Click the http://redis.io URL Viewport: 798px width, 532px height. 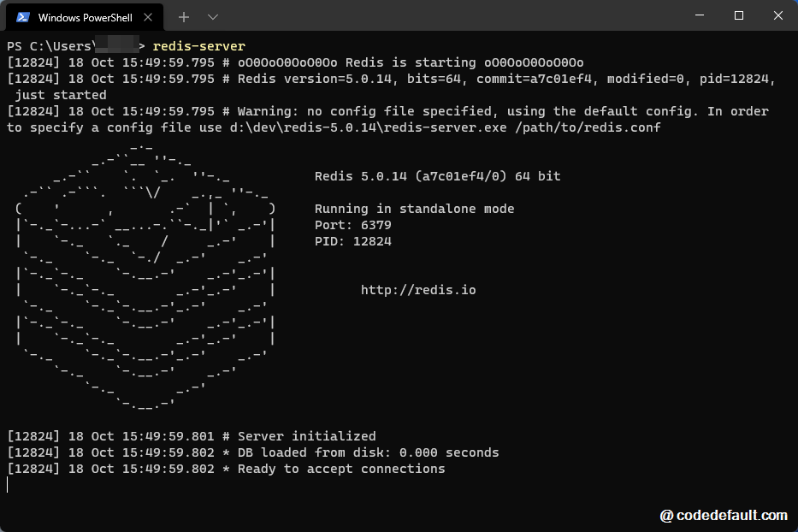pyautogui.click(x=418, y=290)
